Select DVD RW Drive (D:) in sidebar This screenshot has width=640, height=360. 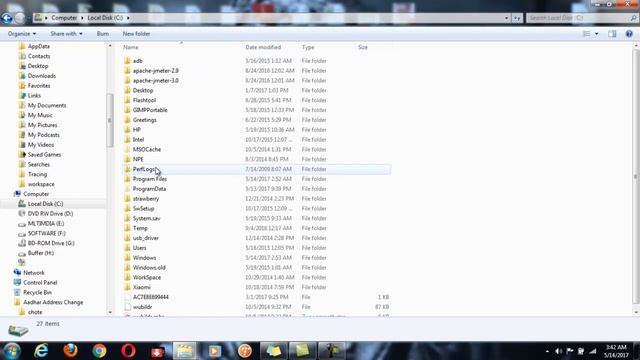pos(50,213)
